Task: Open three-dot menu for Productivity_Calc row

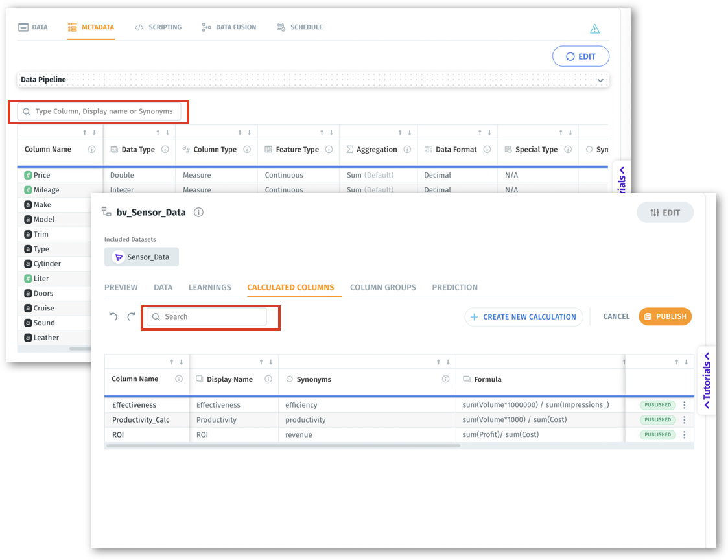Action: point(684,420)
